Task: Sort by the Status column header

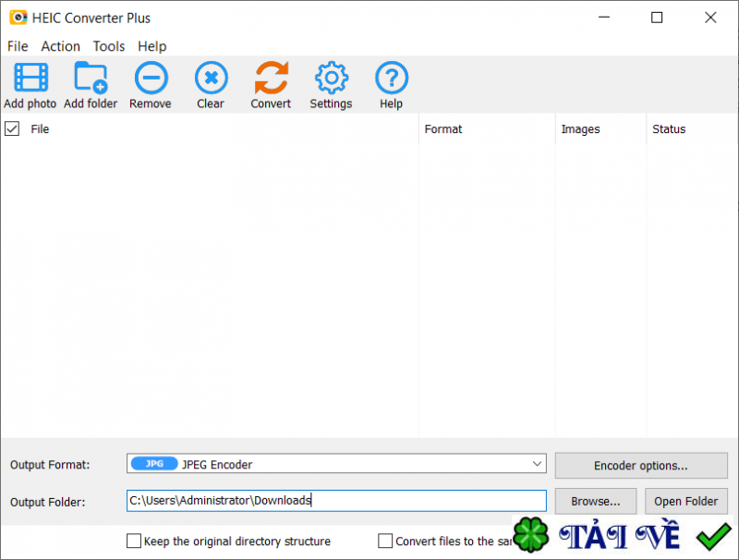Action: tap(692, 129)
